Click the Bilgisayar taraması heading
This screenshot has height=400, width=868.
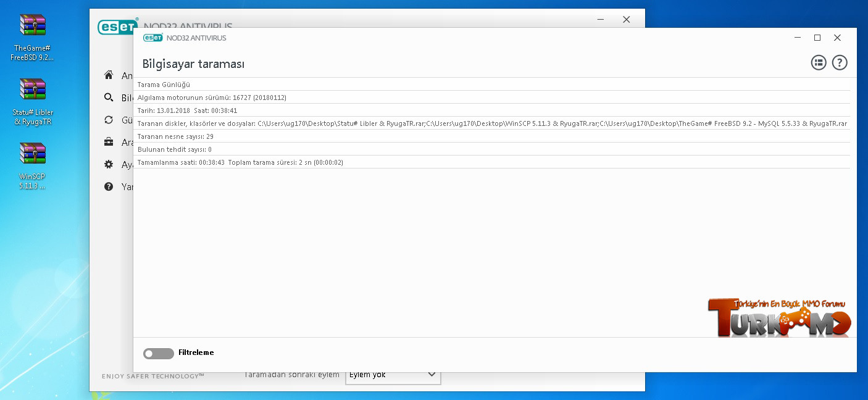click(x=193, y=64)
